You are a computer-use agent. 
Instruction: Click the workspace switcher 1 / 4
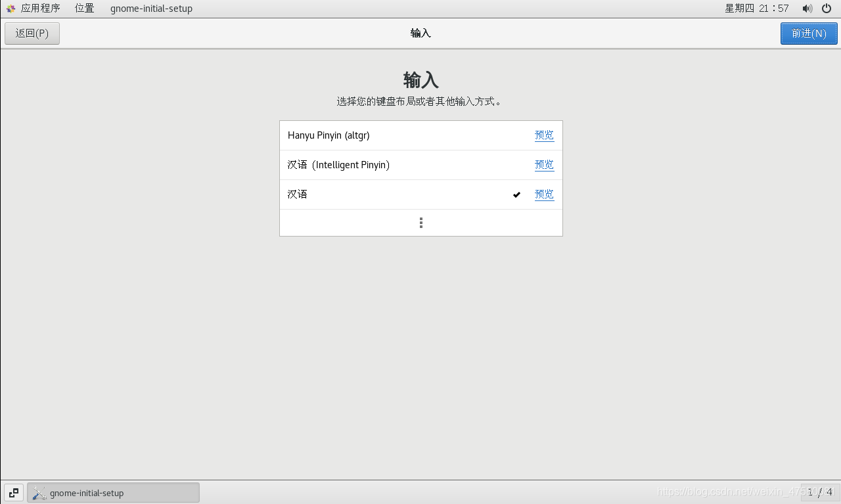tap(819, 492)
